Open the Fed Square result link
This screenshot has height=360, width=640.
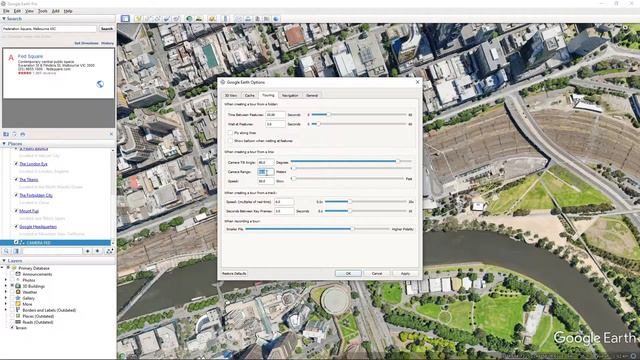pos(30,56)
